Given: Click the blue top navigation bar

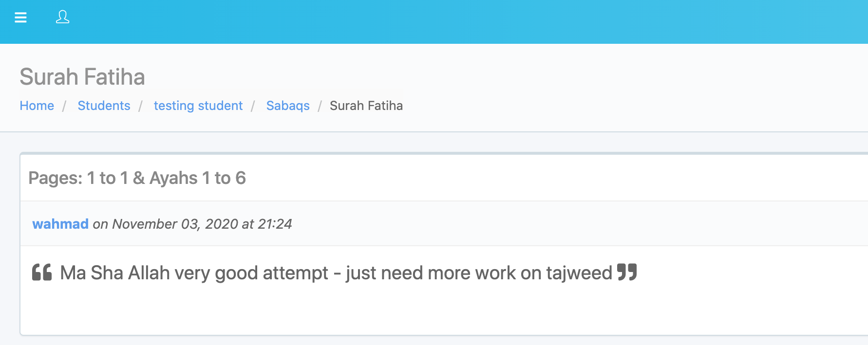Looking at the screenshot, I should (x=434, y=22).
